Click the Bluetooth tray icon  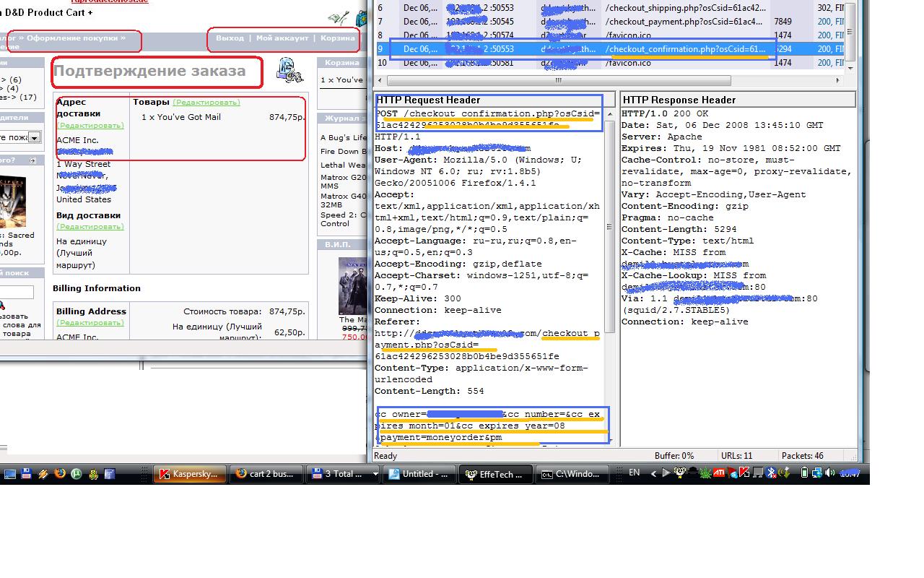[x=770, y=473]
